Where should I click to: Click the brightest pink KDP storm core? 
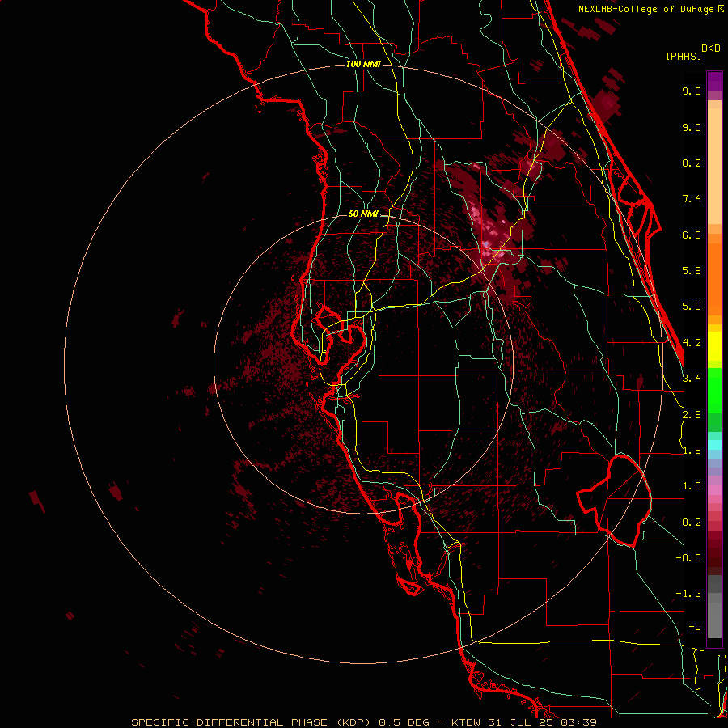[x=486, y=243]
